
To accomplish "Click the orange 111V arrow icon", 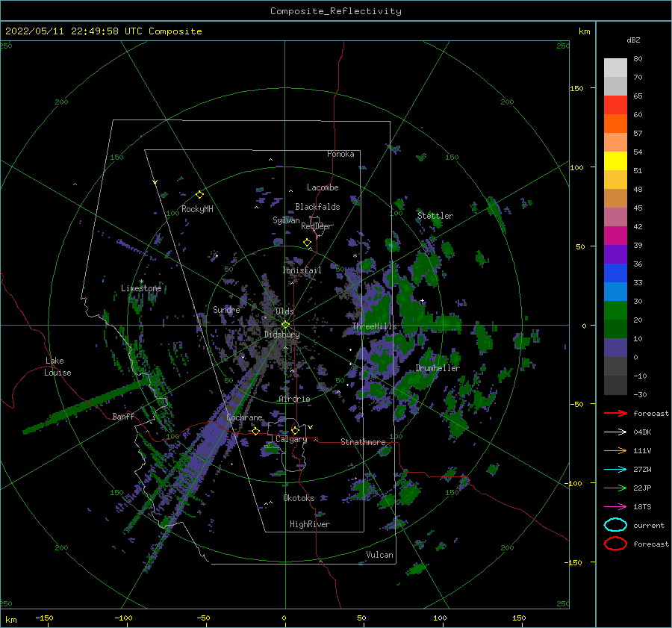I will (x=615, y=450).
